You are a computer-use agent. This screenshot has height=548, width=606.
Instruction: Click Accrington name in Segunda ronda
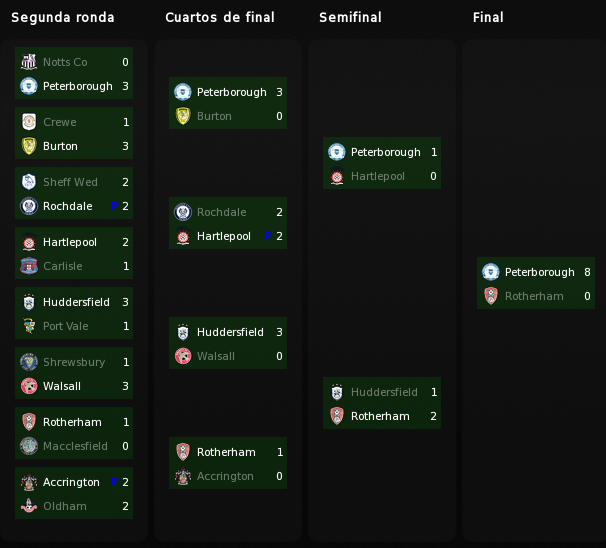[x=71, y=482]
